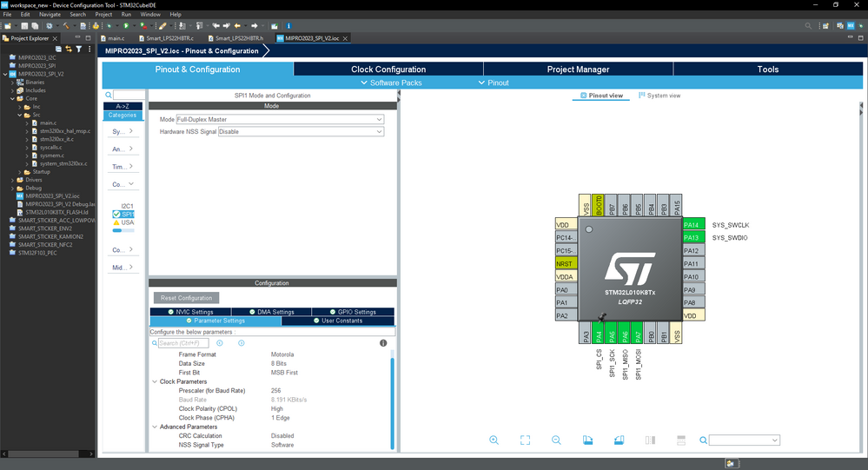Click the parameter list vertical scrollbar
This screenshot has height=470, width=868.
[393, 403]
